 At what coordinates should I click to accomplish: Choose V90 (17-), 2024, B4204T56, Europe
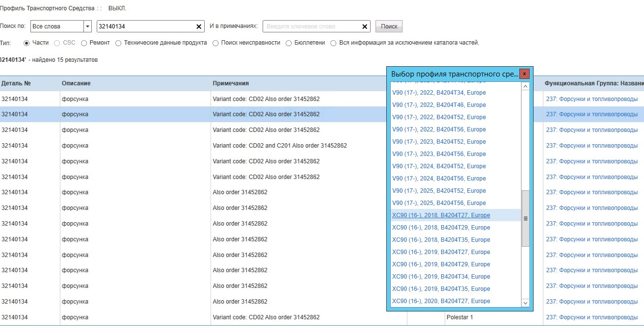coord(439,179)
